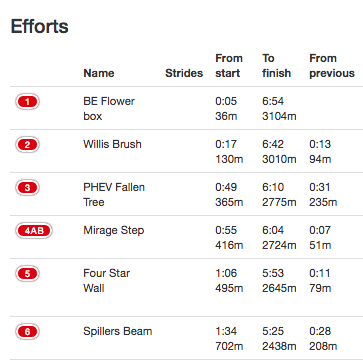This screenshot has height=360, width=363.
Task: Click the From previous column header
Action: 332,66
